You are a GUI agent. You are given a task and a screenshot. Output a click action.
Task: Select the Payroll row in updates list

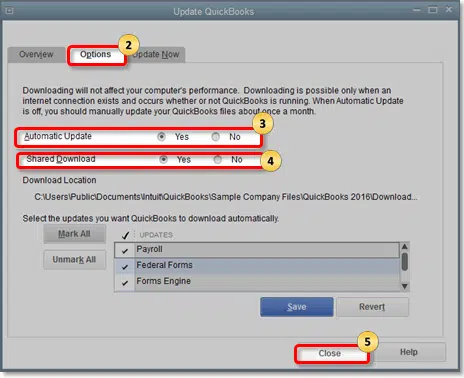point(257,250)
